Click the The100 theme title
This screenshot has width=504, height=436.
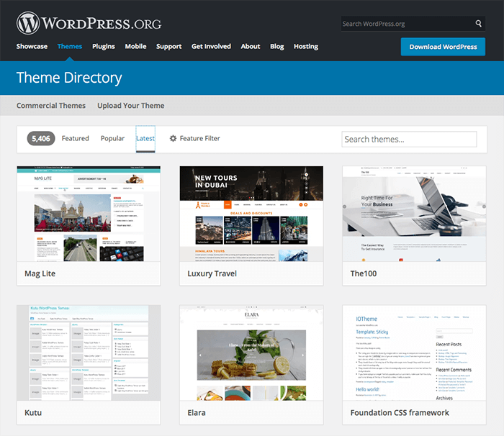click(x=363, y=273)
